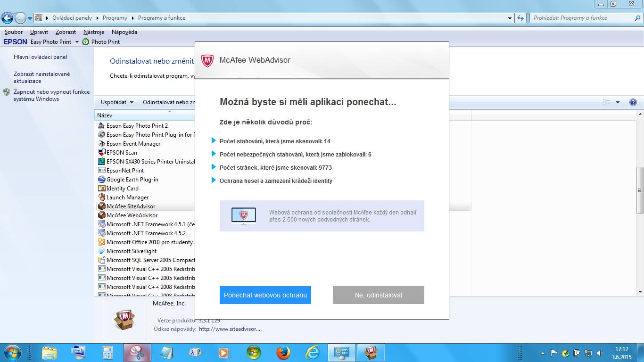Click the Windows shield icon beside Zapnout nebo vypnout
This screenshot has height=362, width=644.
(7, 92)
